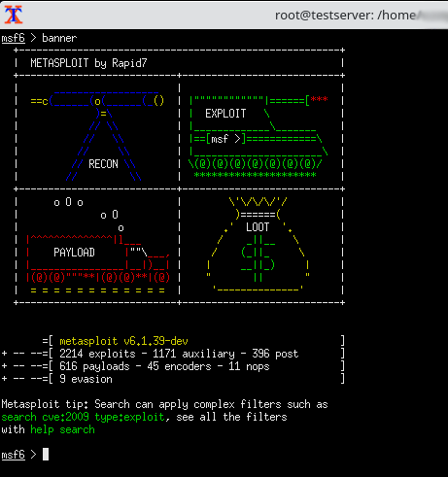Click the green dollar sign on loot bag
Viewport: 448px width, 477px height.
pos(258,258)
